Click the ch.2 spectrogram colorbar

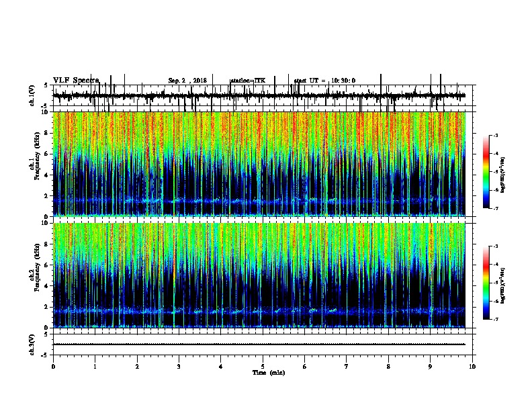point(486,283)
